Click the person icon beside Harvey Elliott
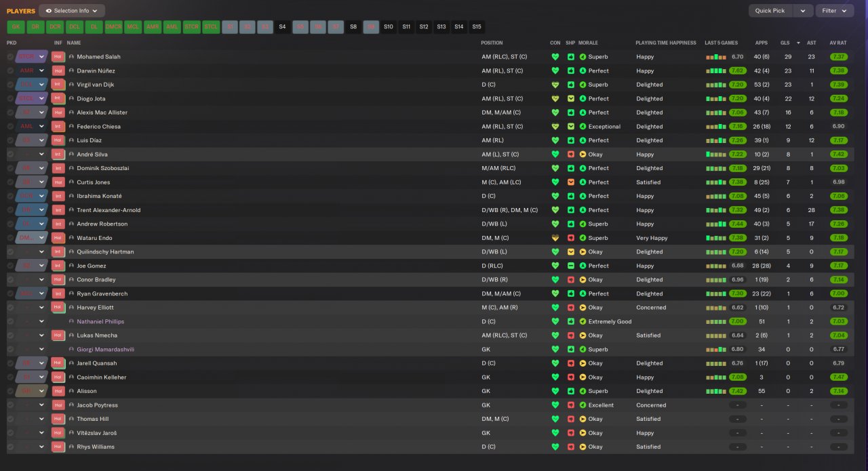The width and height of the screenshot is (868, 471). click(x=71, y=308)
